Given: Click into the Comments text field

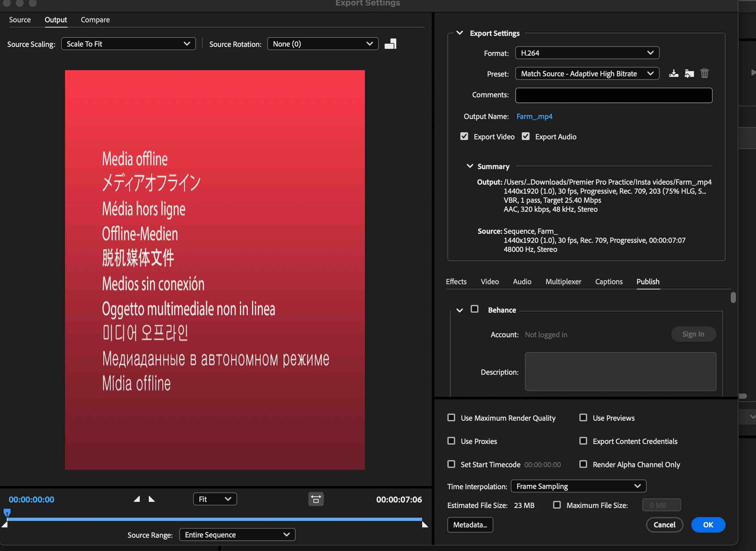Looking at the screenshot, I should [x=613, y=95].
